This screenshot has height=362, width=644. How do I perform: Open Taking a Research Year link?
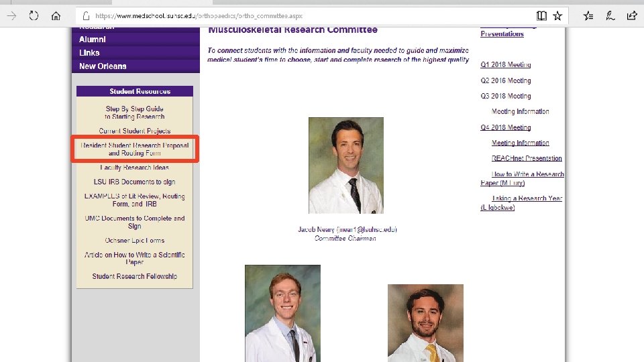[522, 202]
